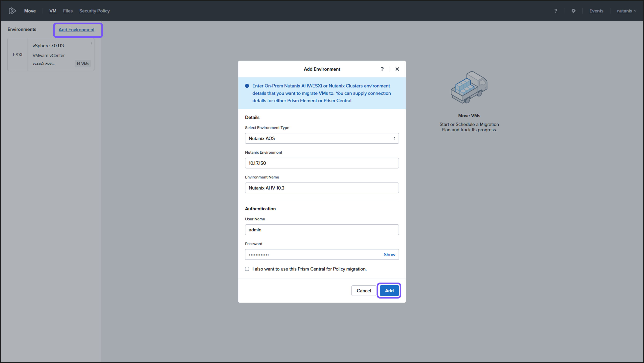Image resolution: width=644 pixels, height=363 pixels.
Task: Cancel the Add Environment dialog
Action: coord(364,290)
